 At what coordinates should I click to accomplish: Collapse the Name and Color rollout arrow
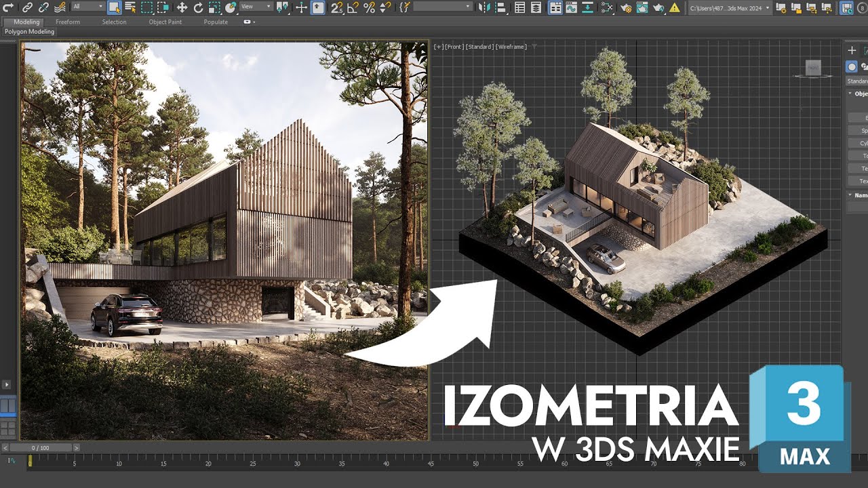pos(850,195)
